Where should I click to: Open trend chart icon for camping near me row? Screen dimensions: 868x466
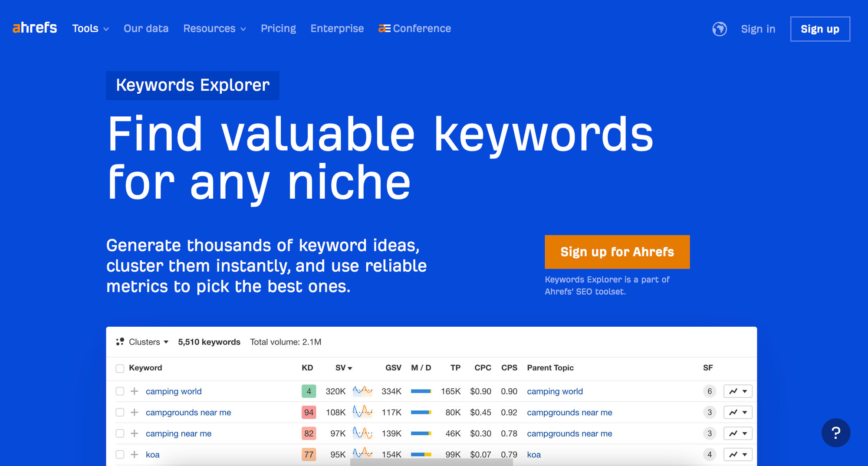pyautogui.click(x=733, y=433)
